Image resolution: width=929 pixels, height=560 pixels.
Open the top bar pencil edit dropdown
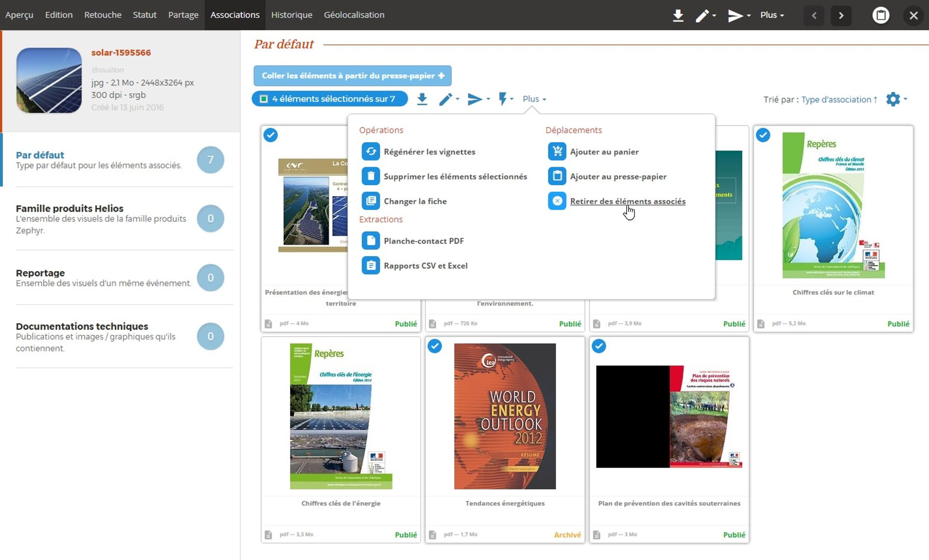click(x=706, y=15)
